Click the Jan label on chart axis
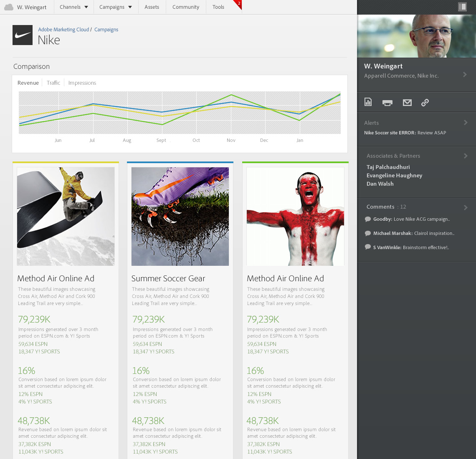The image size is (476, 459). [300, 140]
